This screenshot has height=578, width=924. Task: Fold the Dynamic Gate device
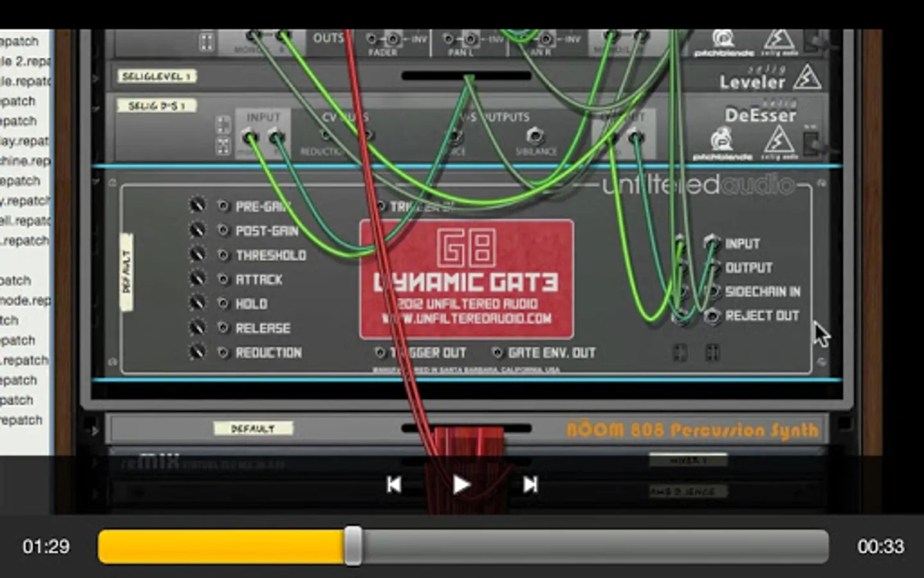click(x=96, y=182)
